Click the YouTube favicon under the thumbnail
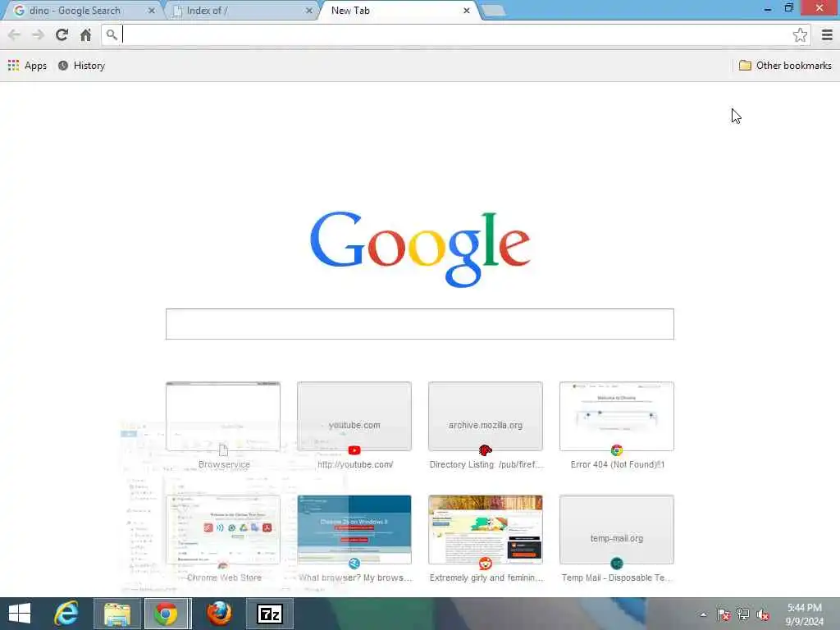This screenshot has width=840, height=630. click(354, 450)
